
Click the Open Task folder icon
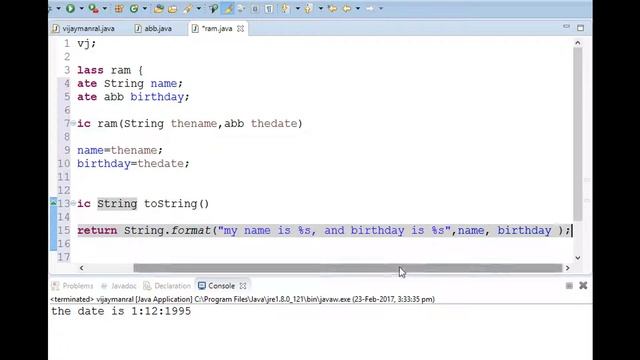click(173, 9)
